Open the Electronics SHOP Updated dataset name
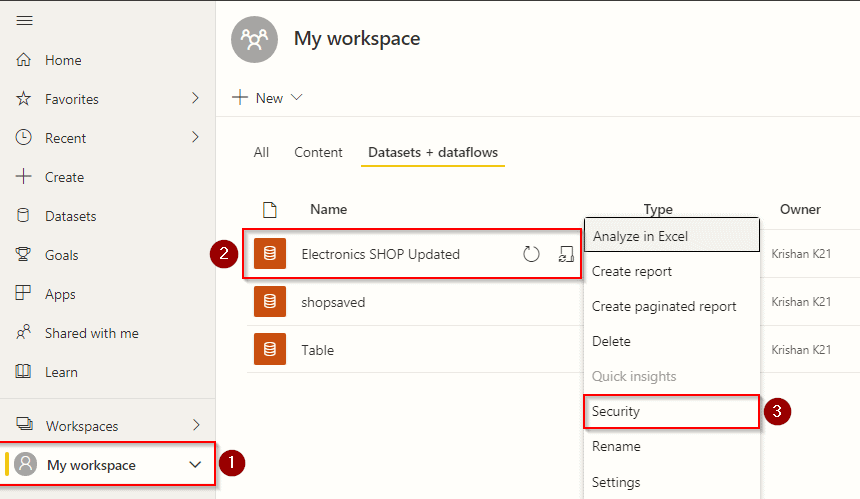The height and width of the screenshot is (499, 860). click(x=381, y=254)
